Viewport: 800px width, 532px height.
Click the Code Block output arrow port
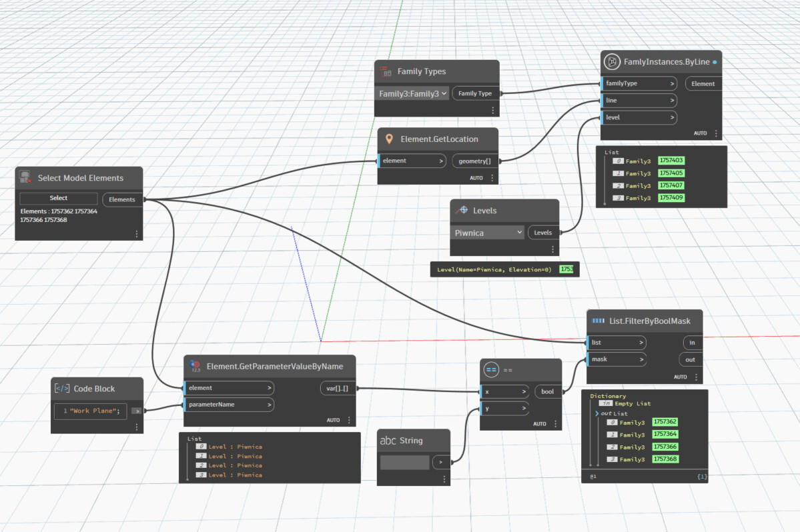(x=137, y=411)
